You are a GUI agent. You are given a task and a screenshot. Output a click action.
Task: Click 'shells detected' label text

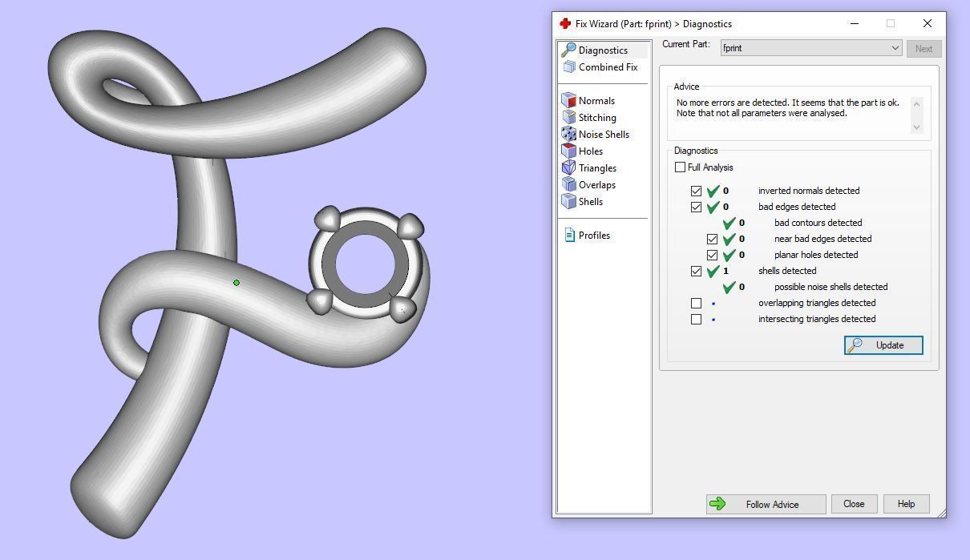coord(787,271)
